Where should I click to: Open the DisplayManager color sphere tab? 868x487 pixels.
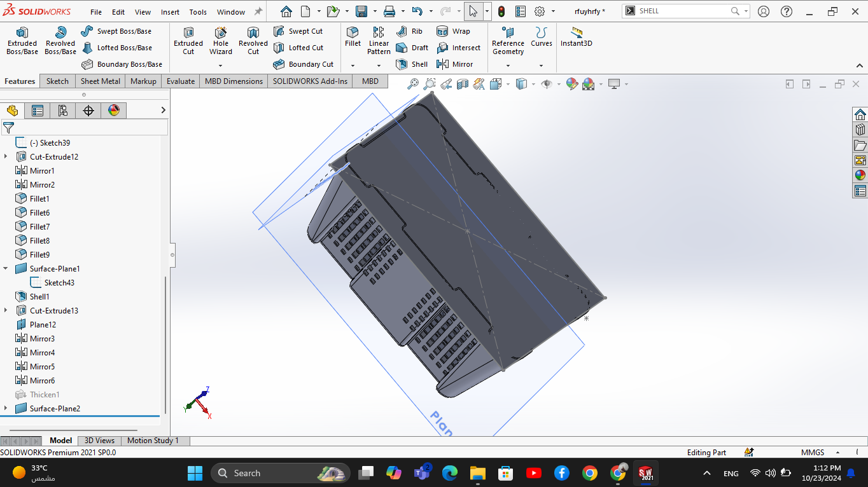(113, 110)
